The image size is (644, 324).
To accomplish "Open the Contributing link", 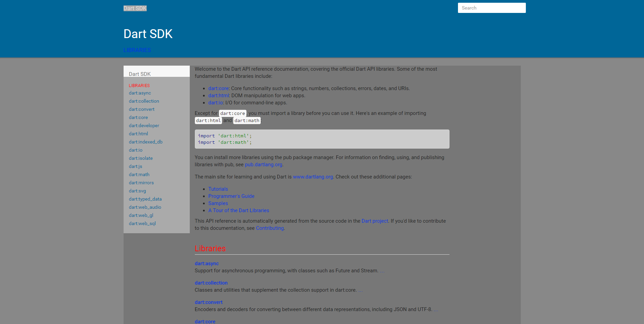I will (270, 228).
